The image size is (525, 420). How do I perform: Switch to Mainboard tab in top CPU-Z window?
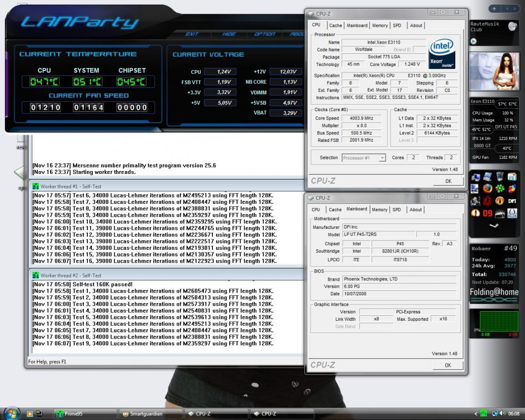pos(357,25)
